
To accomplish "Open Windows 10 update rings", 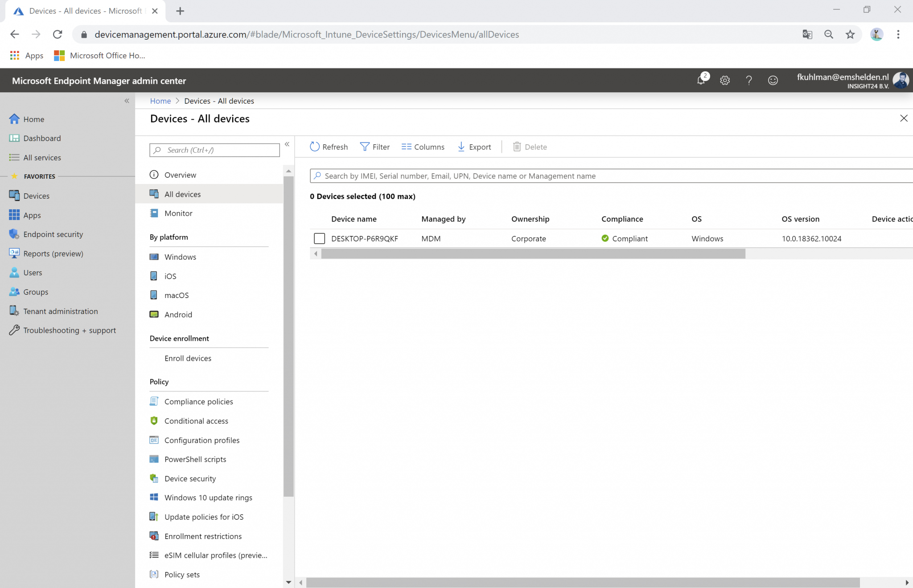I will [208, 497].
